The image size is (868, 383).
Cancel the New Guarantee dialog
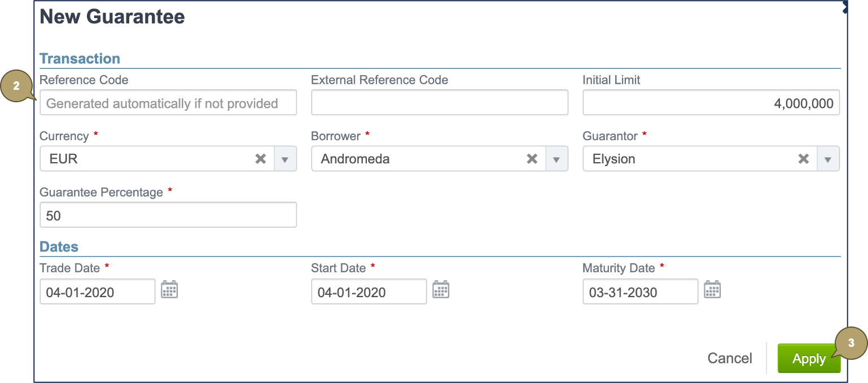729,359
